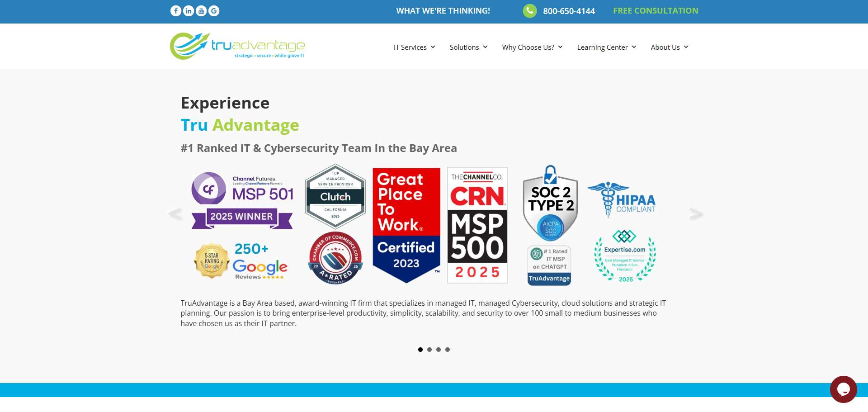
Task: Open the Solutions menu
Action: pos(464,47)
